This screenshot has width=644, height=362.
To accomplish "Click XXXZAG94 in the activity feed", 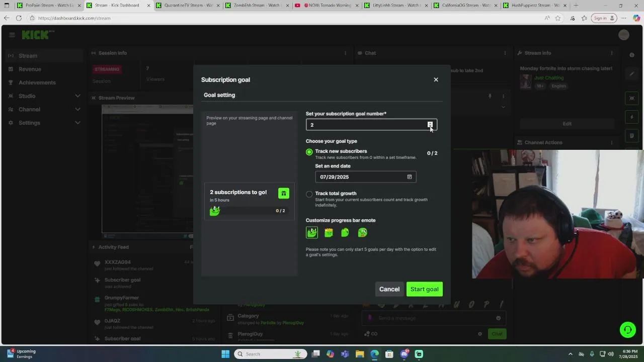I will coord(117,262).
